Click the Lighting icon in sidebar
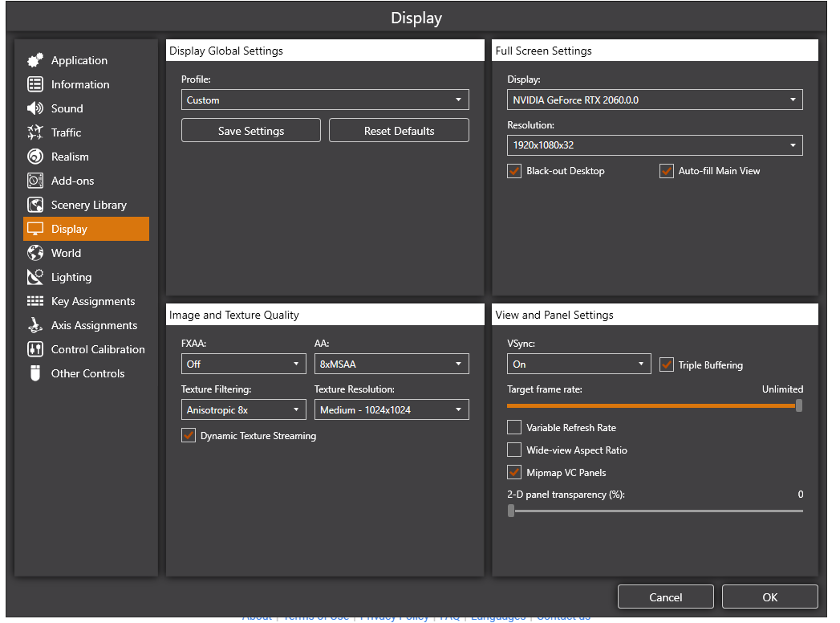840x623 pixels. pyautogui.click(x=35, y=277)
